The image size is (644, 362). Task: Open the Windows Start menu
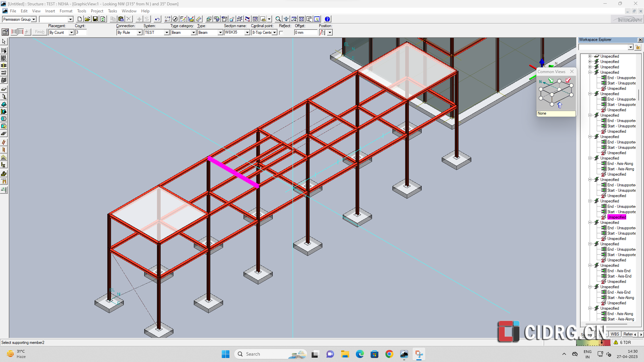pos(225,354)
